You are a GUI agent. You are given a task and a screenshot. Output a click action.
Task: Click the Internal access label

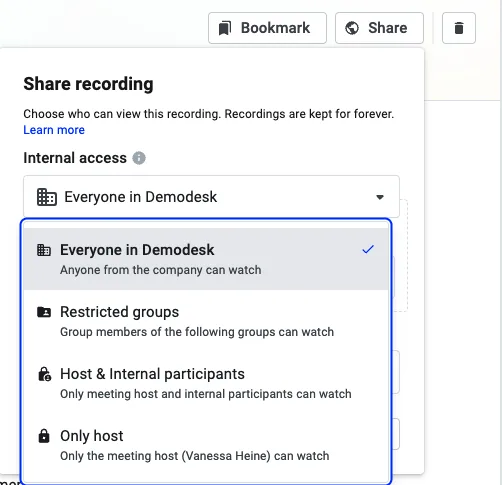tap(75, 158)
